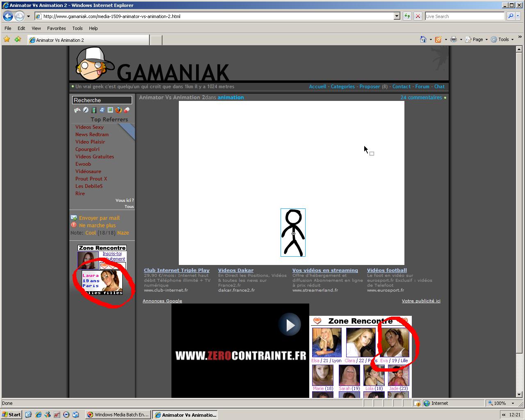
Task: Print the page with the printer icon
Action: coord(453,39)
